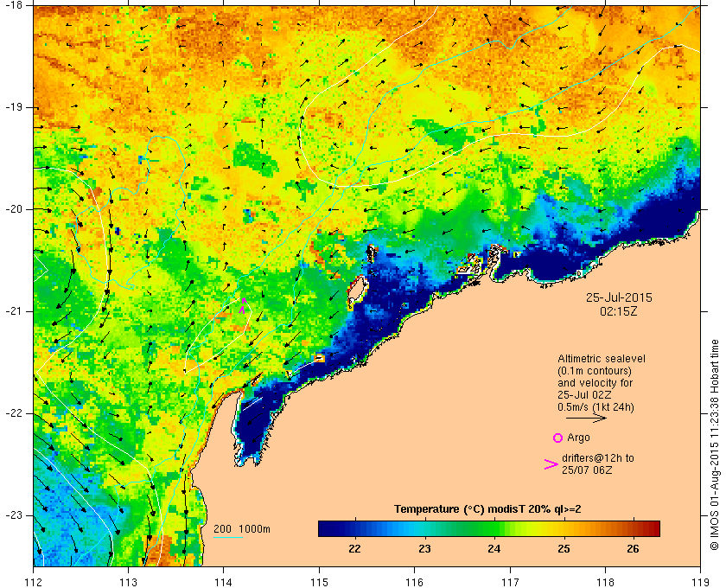Click longitude axis label 114
Viewport: 726px width, 588px height.
[x=224, y=581]
